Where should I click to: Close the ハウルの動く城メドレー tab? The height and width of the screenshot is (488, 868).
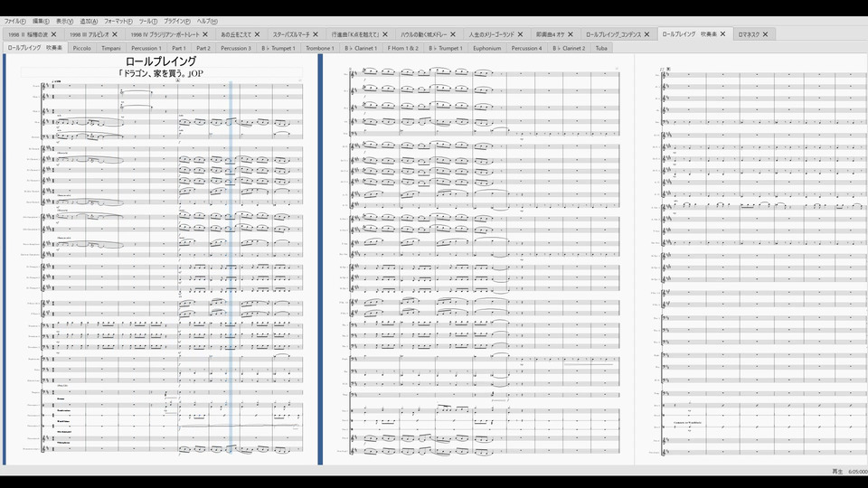click(x=453, y=34)
